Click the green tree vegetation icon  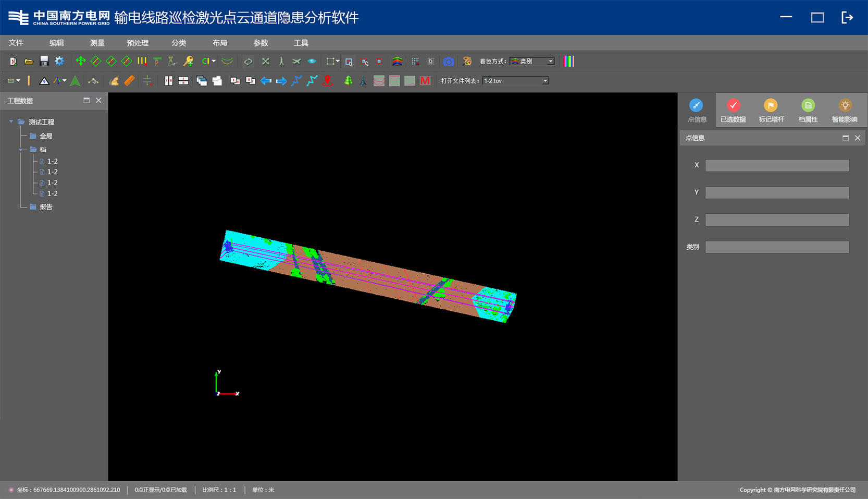[x=348, y=81]
